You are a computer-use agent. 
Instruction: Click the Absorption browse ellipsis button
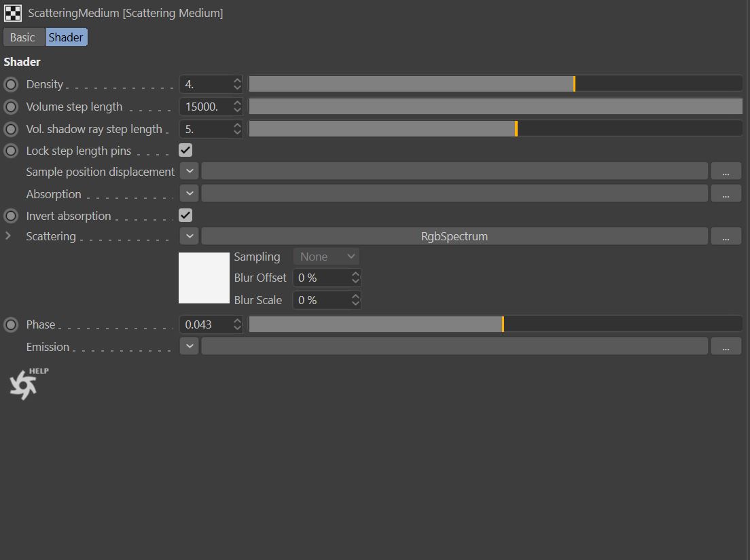click(x=726, y=193)
